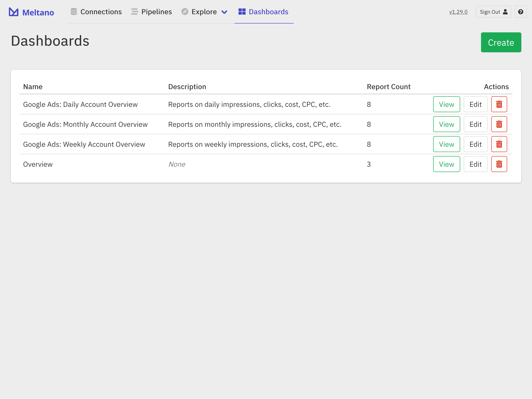532x399 pixels.
Task: View the Weekly Account Overview dashboard
Action: pos(446,144)
